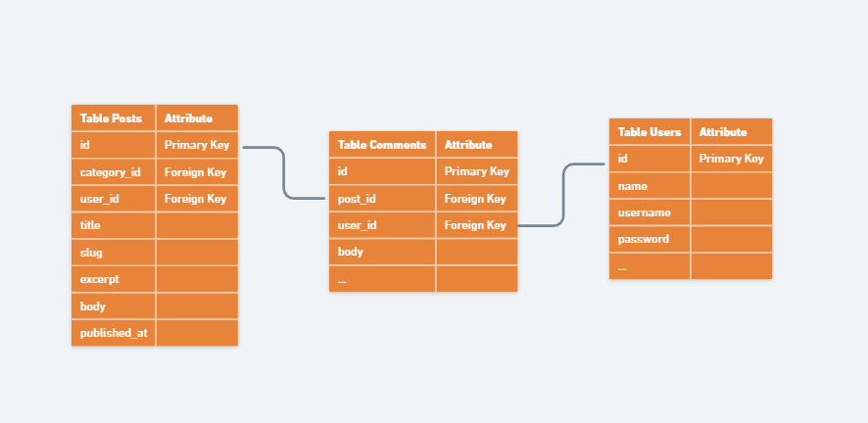
Task: Select Foreign Key cell beside post_id
Action: click(476, 199)
